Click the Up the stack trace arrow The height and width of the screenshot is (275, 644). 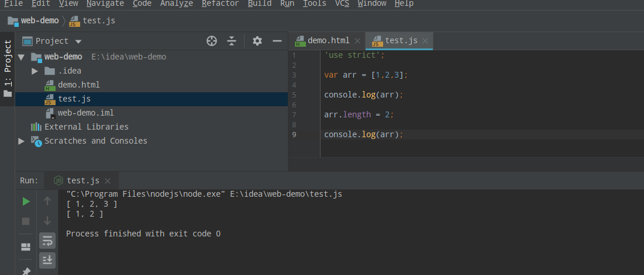click(x=47, y=201)
